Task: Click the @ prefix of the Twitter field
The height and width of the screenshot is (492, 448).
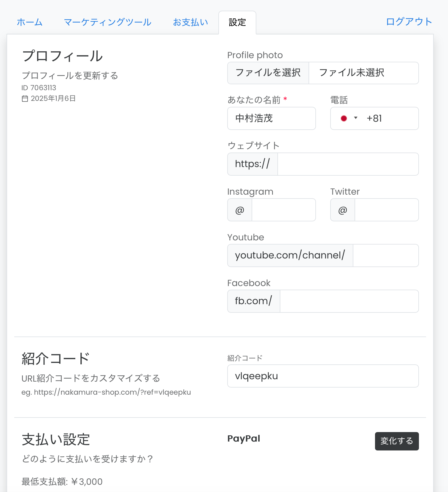Action: (x=343, y=210)
